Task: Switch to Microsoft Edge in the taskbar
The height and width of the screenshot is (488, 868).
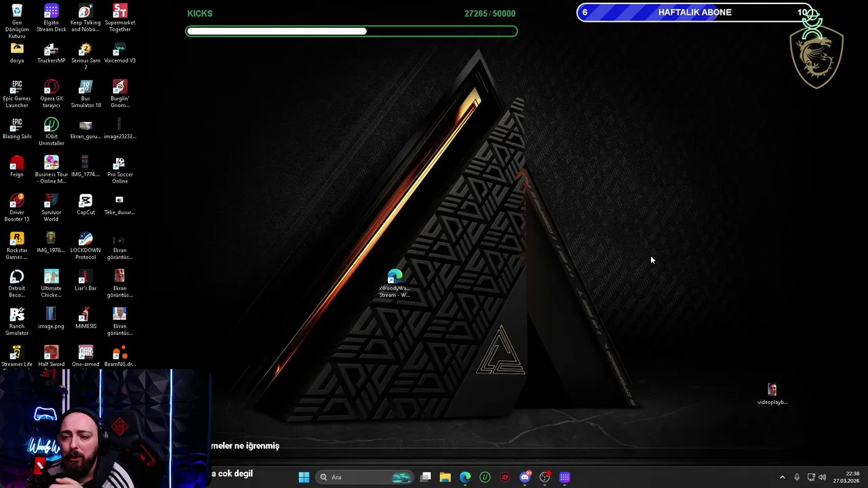Action: tap(465, 477)
